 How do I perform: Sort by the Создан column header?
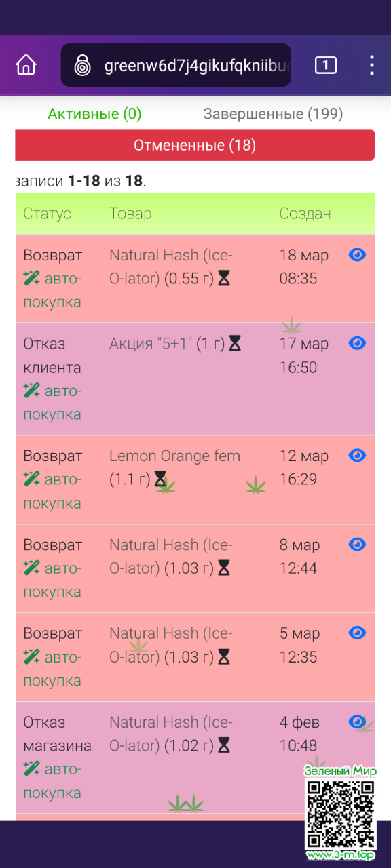coord(305,214)
